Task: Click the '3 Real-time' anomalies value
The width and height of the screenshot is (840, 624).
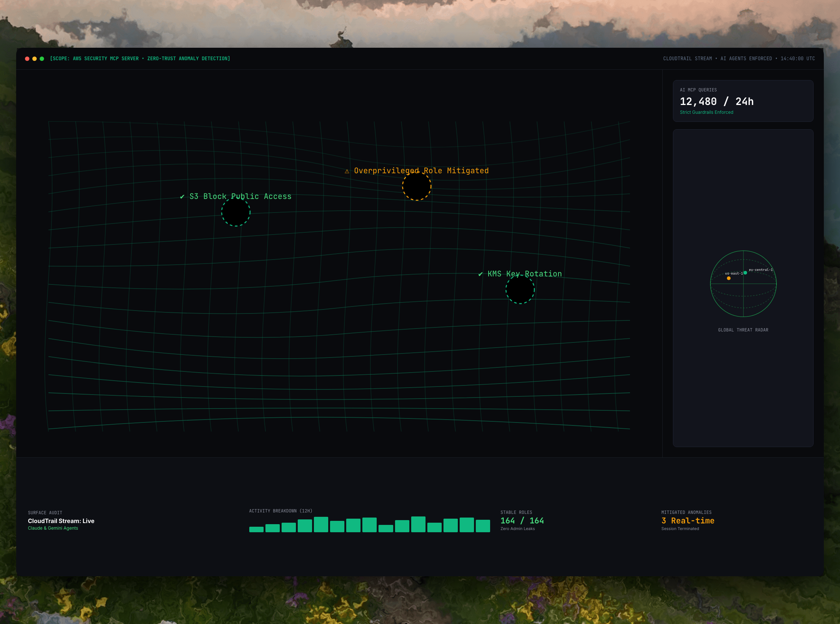Action: (688, 520)
